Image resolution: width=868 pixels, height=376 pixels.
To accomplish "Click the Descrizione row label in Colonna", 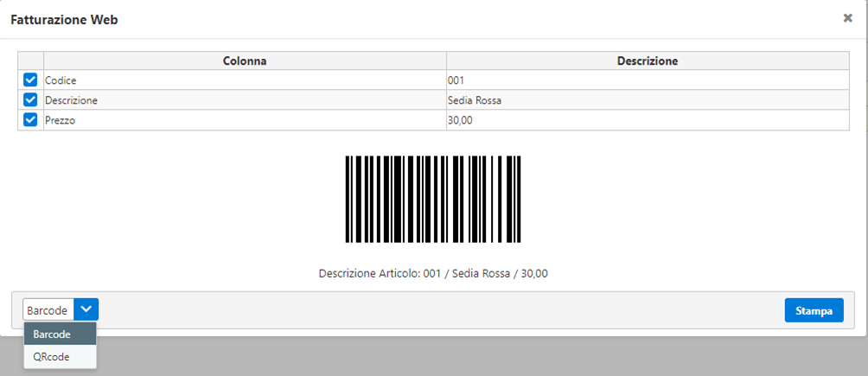I will (72, 100).
